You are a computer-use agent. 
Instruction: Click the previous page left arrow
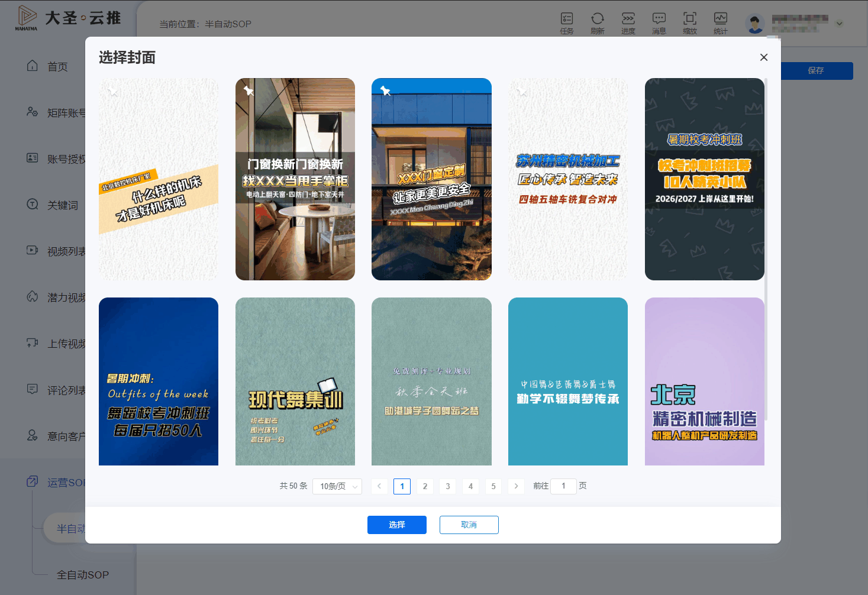[379, 486]
